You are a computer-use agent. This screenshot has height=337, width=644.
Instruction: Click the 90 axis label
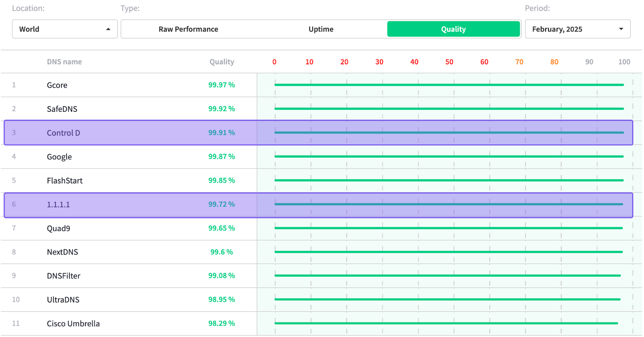point(589,62)
